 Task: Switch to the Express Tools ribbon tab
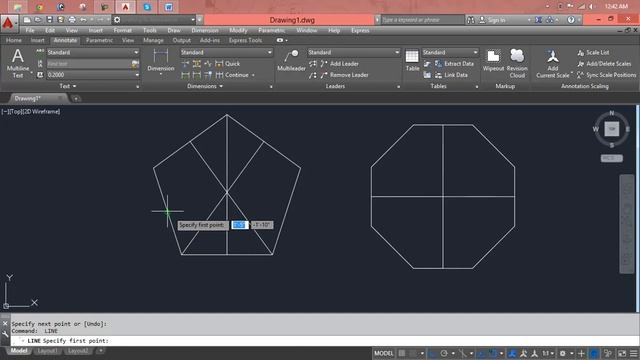pos(245,40)
